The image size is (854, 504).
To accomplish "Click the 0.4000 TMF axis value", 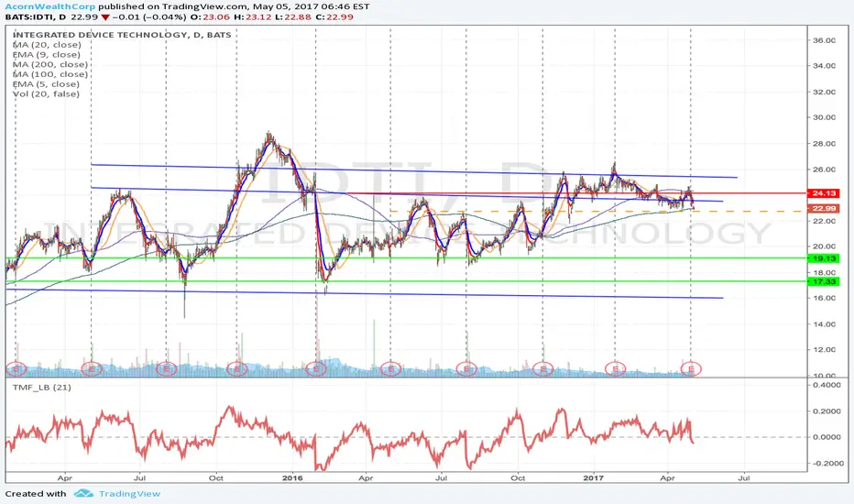I will [x=827, y=385].
